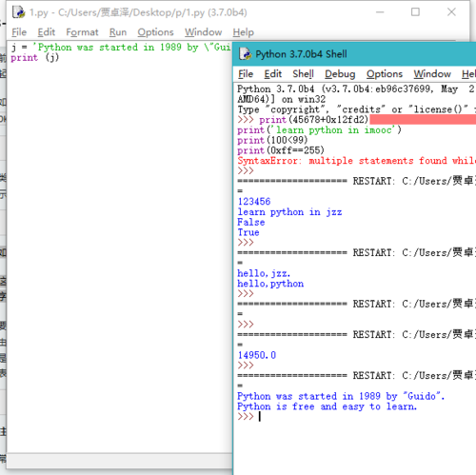The height and width of the screenshot is (475, 476).
Task: Click the Python file icon in 1.py title bar
Action: pyautogui.click(x=18, y=12)
